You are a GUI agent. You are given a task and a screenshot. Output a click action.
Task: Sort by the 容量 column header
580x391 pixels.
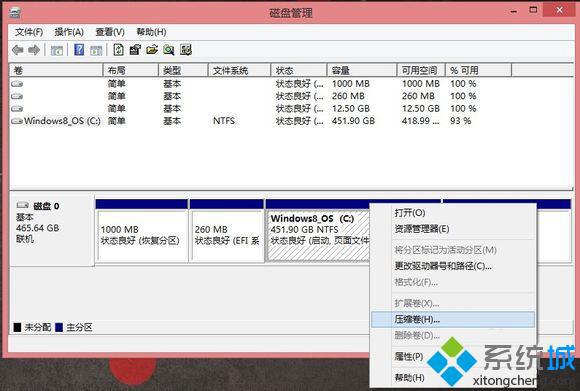coord(362,70)
